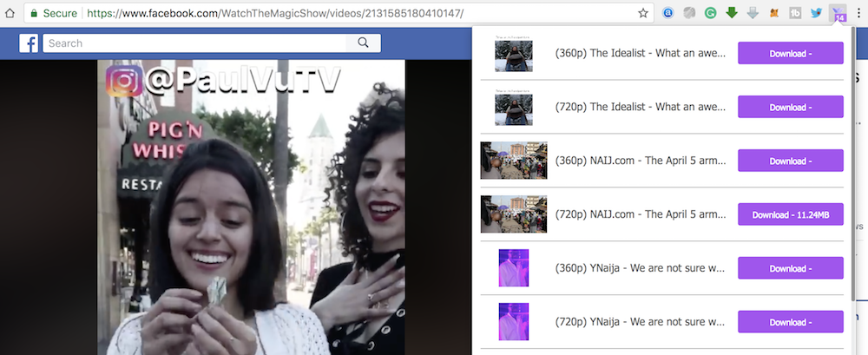Select '(720p) YNaija - We are not sure w...' title

point(641,322)
